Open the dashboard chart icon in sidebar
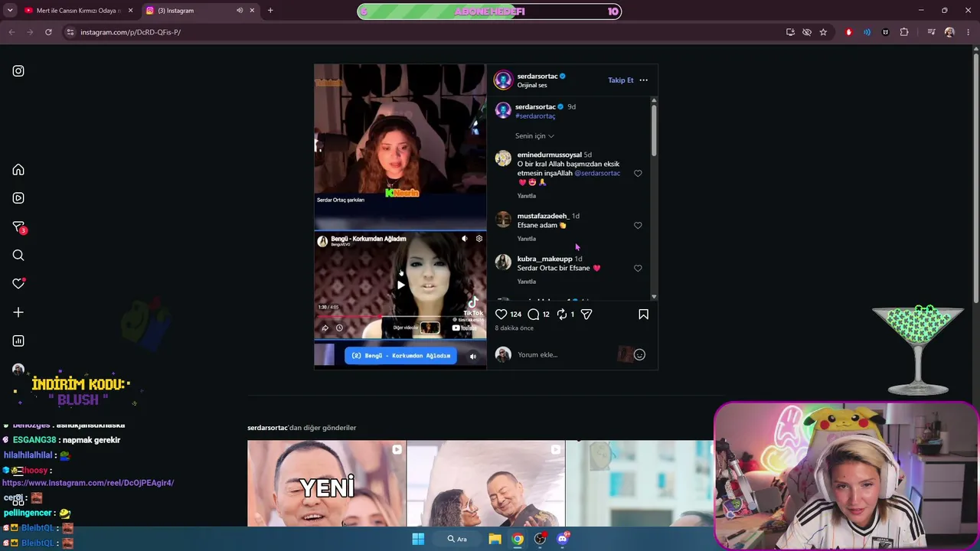This screenshot has height=551, width=980. click(x=18, y=341)
